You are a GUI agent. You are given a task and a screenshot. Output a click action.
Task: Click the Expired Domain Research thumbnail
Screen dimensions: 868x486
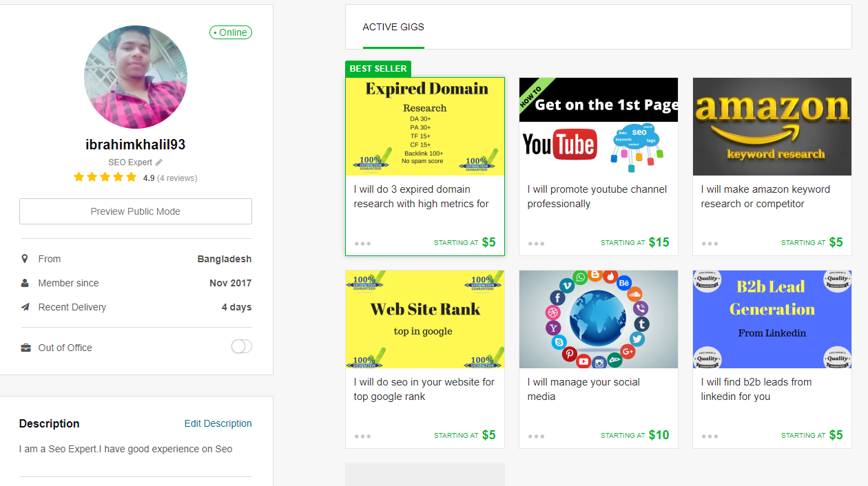pos(425,127)
